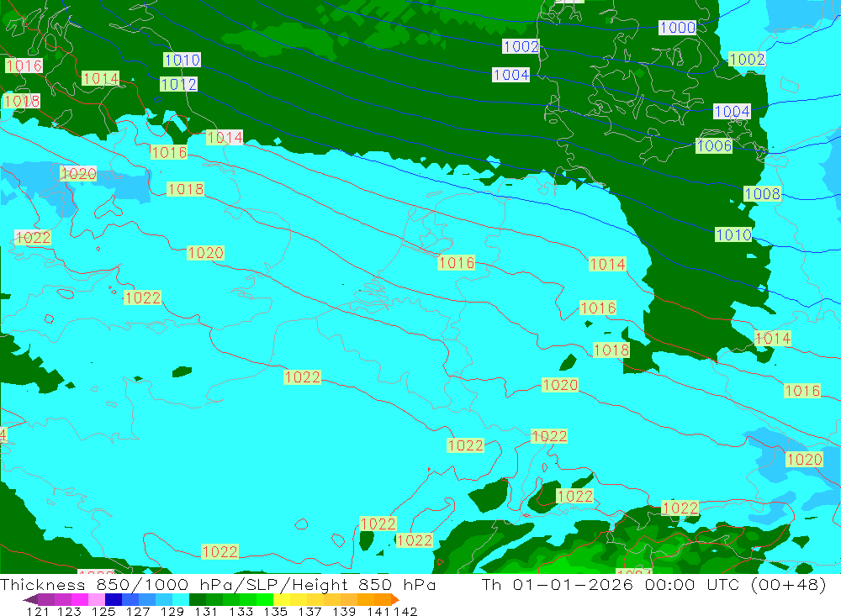
Task: Click the orange right arrow of the legend
Action: (x=395, y=599)
